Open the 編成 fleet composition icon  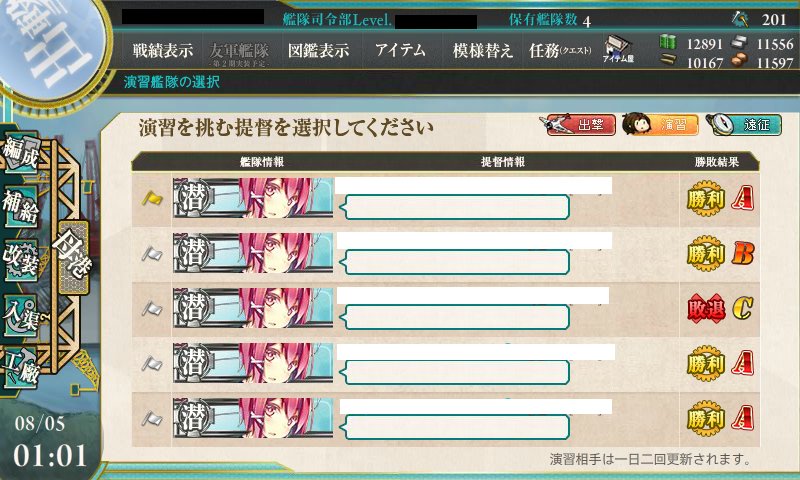click(x=20, y=153)
